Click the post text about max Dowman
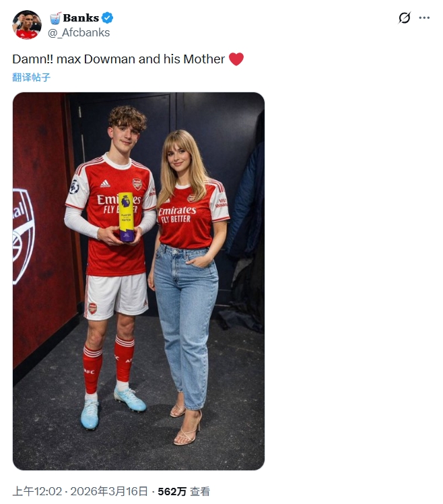Viewport: 443px width, 504px height. pyautogui.click(x=118, y=59)
